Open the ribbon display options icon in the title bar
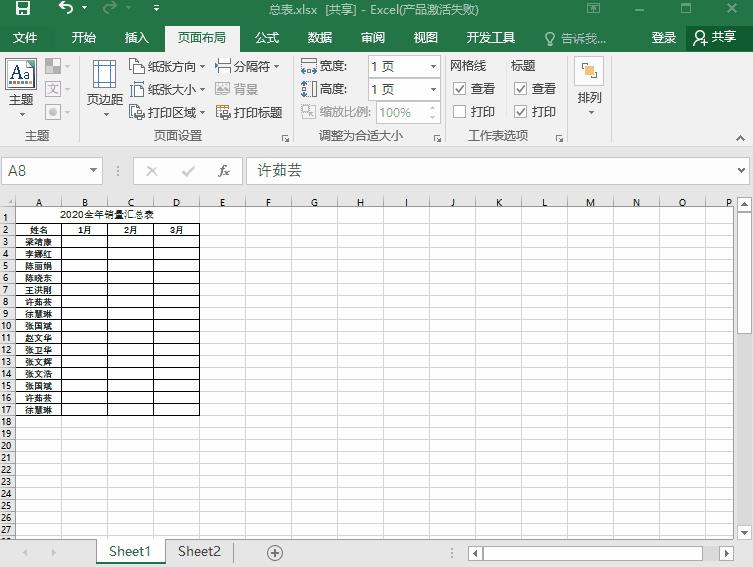This screenshot has height=567, width=753. point(594,8)
